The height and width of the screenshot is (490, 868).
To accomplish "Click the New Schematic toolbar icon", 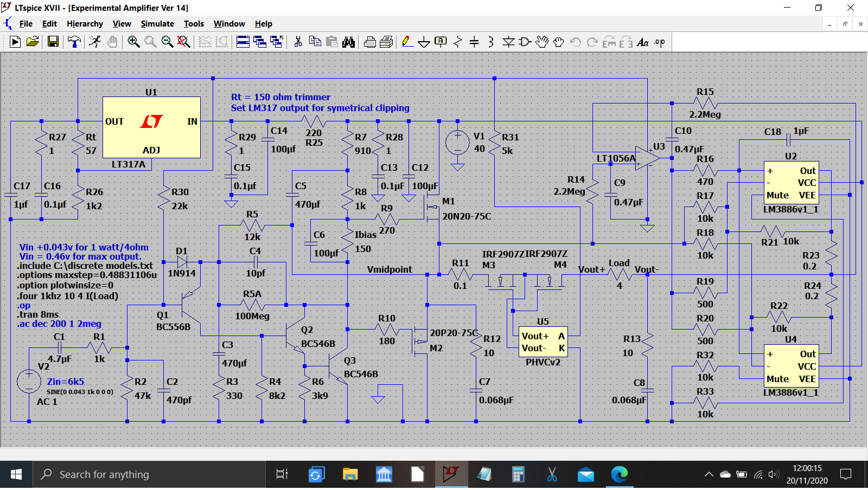I will [x=15, y=42].
